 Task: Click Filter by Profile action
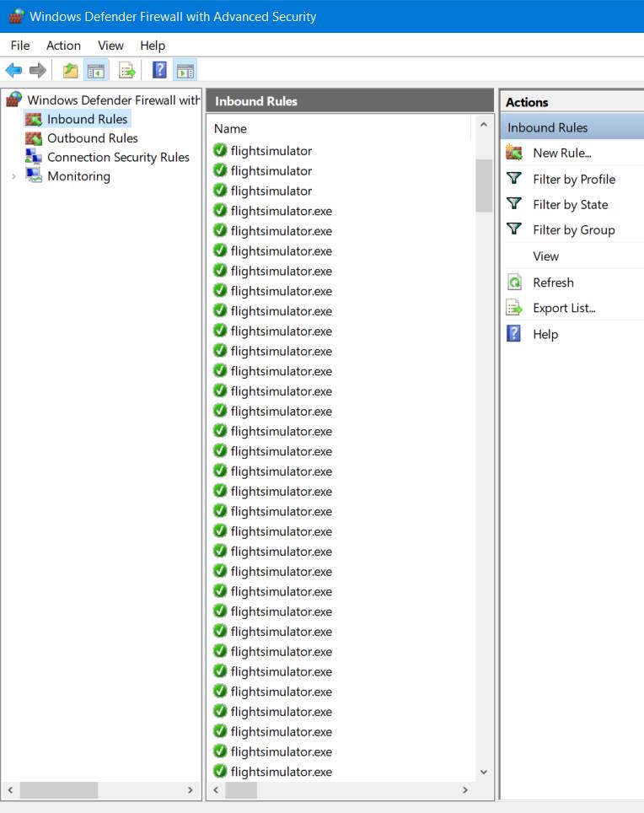pyautogui.click(x=574, y=179)
